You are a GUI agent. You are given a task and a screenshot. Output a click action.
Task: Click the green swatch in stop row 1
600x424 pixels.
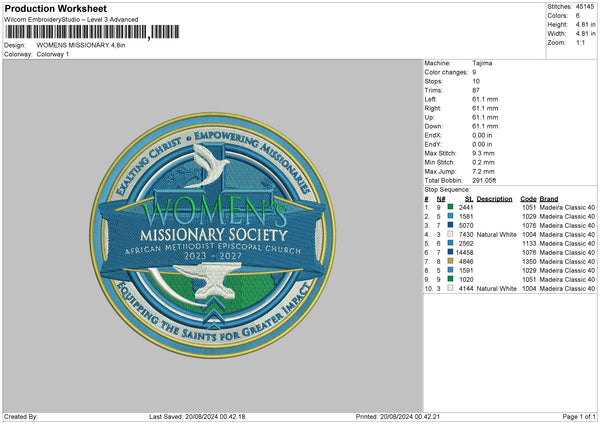click(450, 207)
